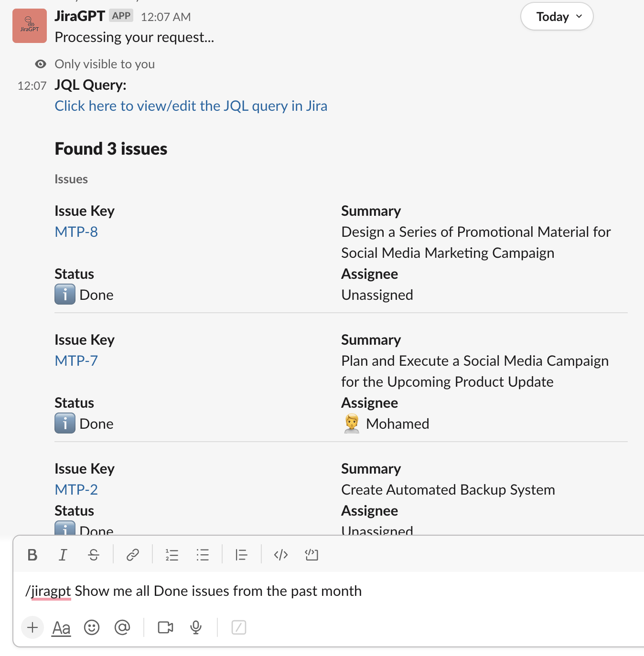Viewport: 644px width, 656px height.
Task: Click 'Unassigned' assignee for MTP-8
Action: 377,295
